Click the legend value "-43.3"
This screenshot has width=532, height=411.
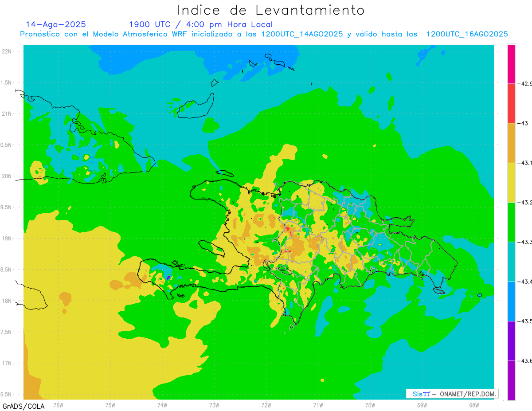point(525,242)
